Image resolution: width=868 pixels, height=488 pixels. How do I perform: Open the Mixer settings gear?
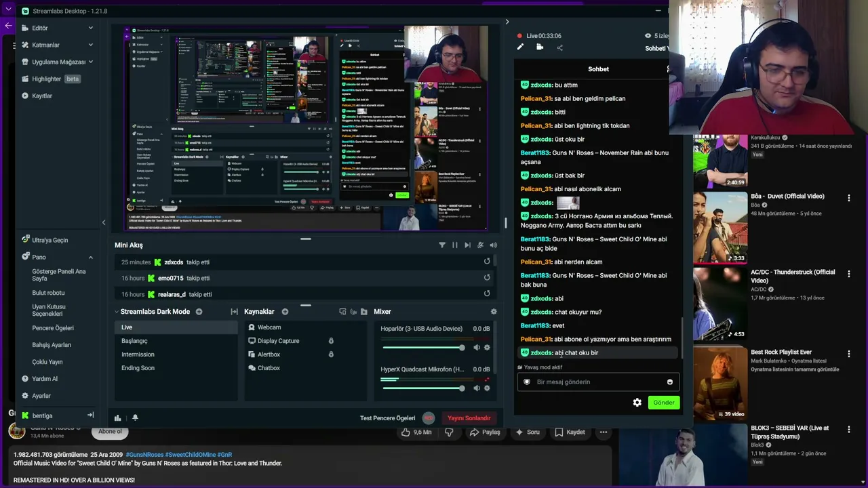click(x=493, y=312)
